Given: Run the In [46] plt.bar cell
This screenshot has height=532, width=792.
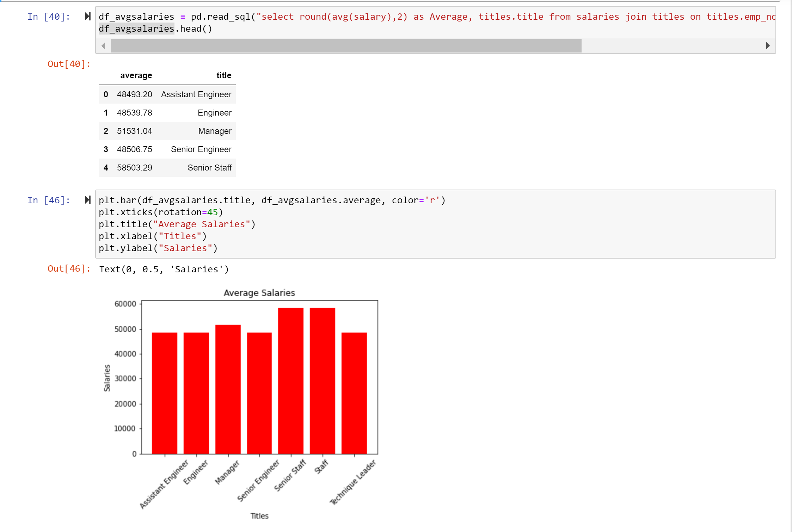Looking at the screenshot, I should coord(88,200).
